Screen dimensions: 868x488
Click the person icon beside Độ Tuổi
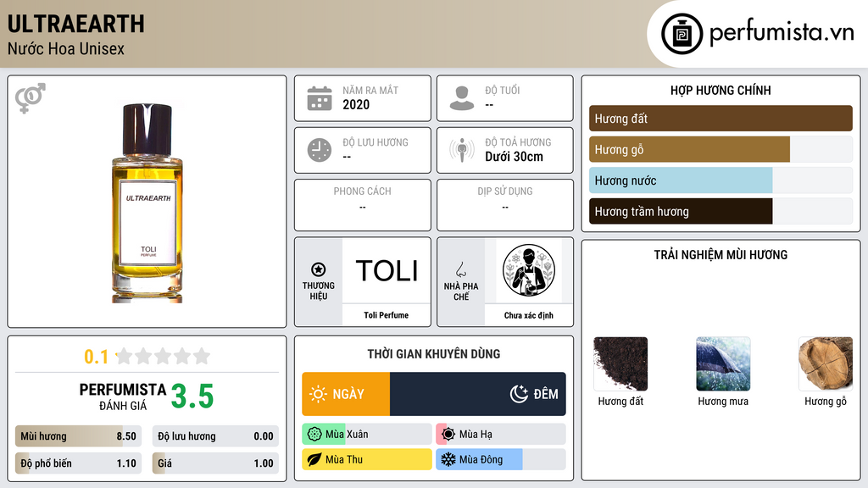[462, 98]
